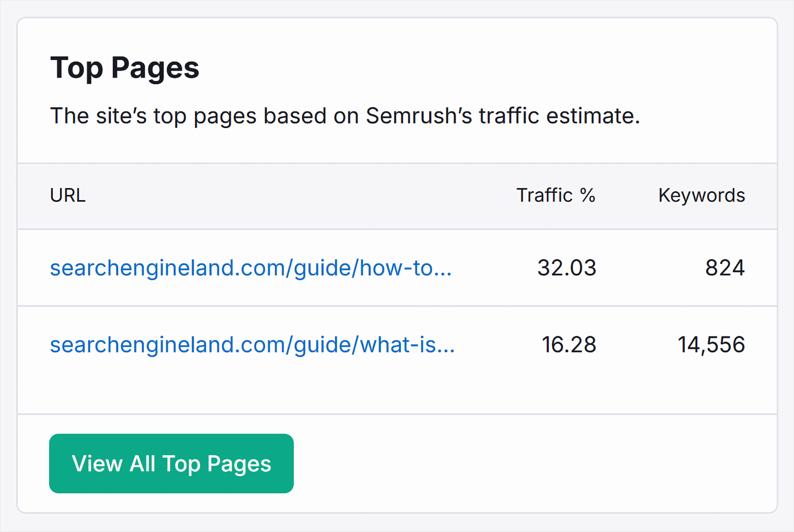
Task: Sort by the Keywords column header
Action: 701,195
